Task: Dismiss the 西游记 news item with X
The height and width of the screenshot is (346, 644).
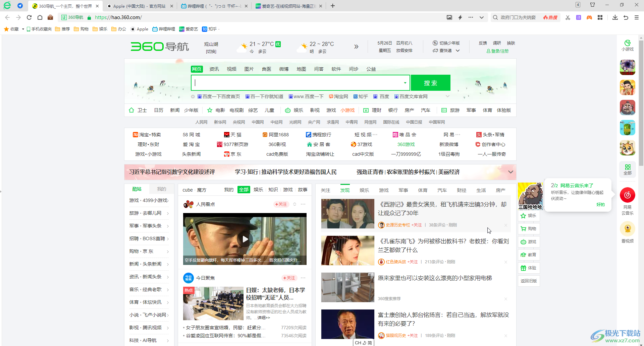Action: pos(505,225)
